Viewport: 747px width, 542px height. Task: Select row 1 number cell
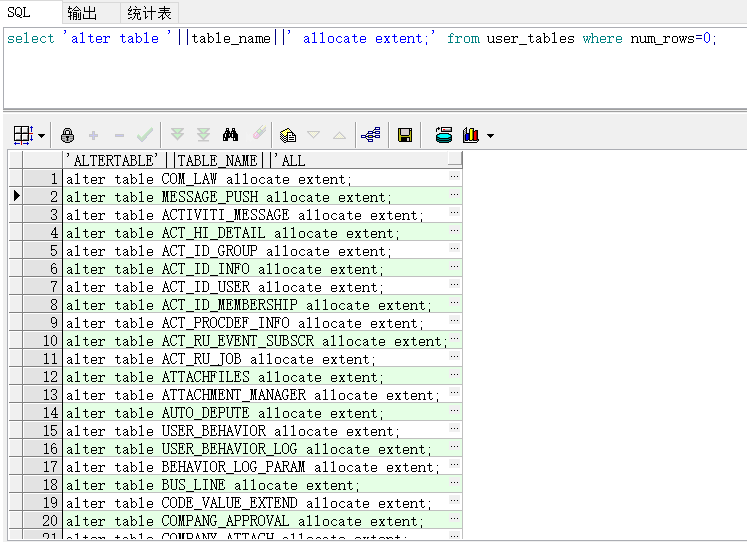[x=43, y=179]
